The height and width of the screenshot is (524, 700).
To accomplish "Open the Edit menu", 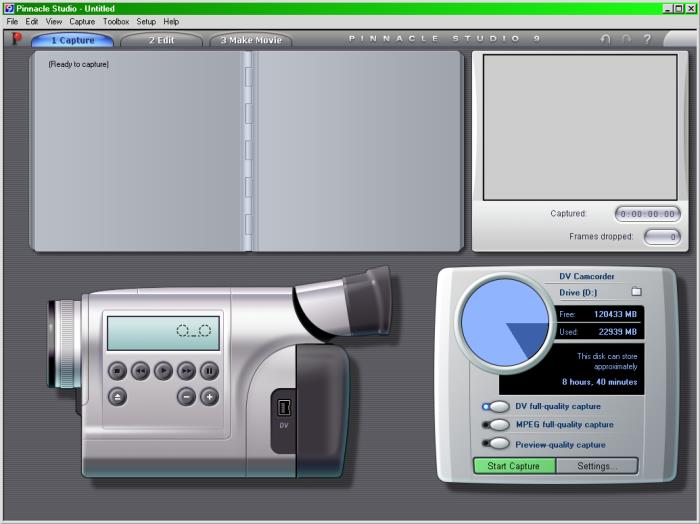I will [x=31, y=21].
